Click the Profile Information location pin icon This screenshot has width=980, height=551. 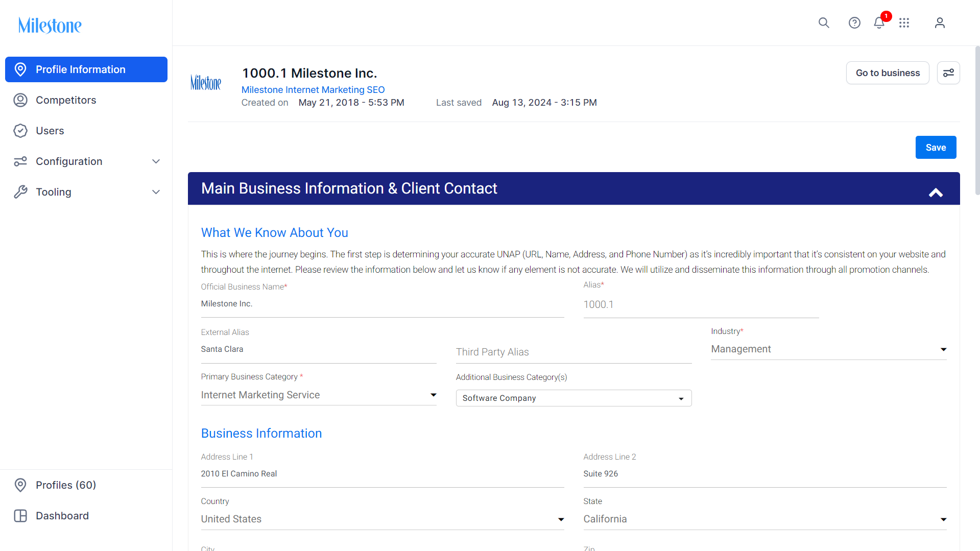tap(20, 69)
